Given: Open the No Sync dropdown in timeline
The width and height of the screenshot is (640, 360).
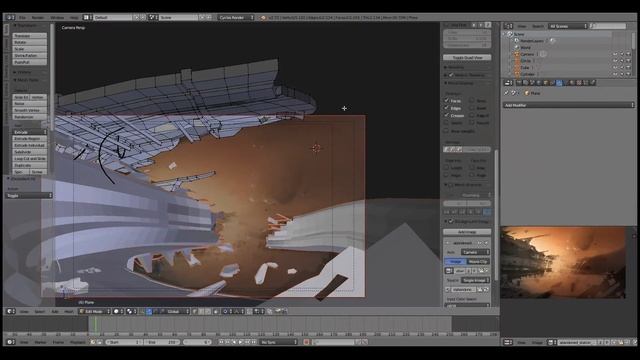Looking at the screenshot, I should click(279, 342).
